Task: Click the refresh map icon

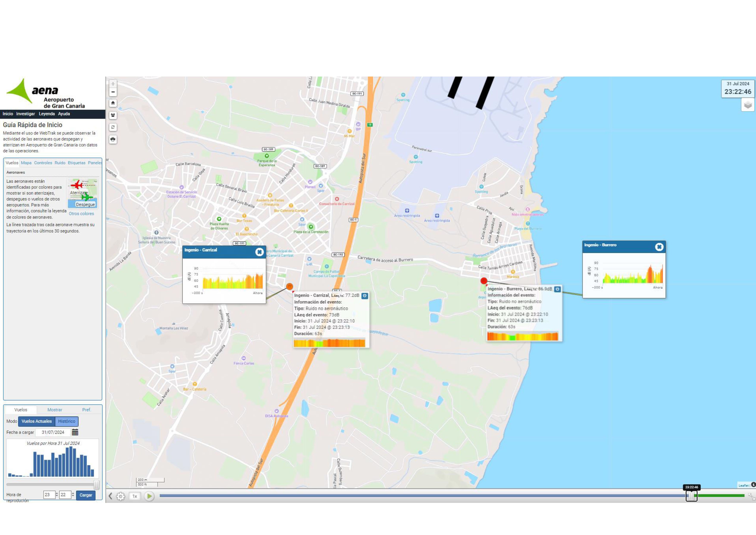Action: coord(113,127)
